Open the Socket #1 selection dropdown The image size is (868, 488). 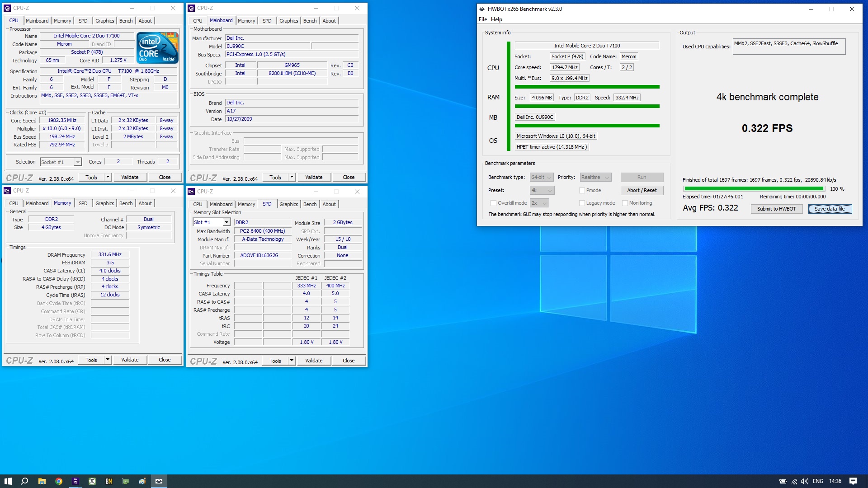click(x=61, y=162)
